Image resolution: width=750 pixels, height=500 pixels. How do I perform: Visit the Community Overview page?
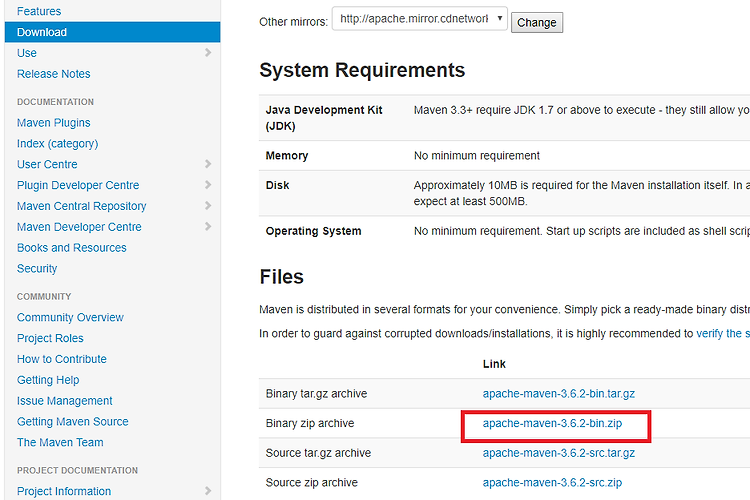click(x=70, y=317)
